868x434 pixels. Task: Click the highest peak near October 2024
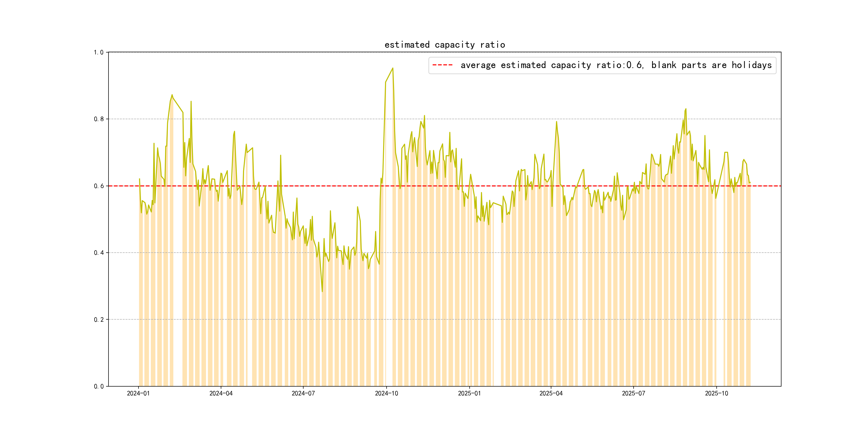pos(392,68)
